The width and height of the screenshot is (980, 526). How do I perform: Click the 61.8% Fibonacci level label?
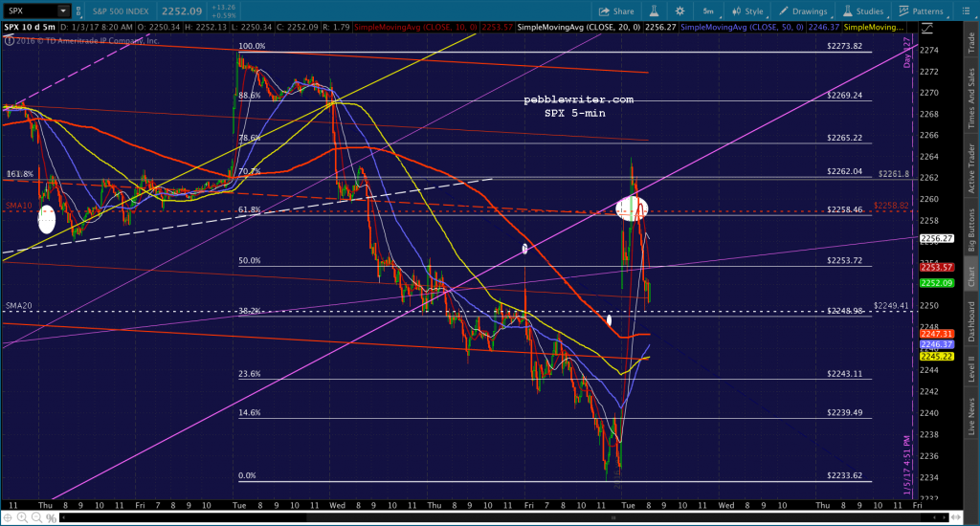pyautogui.click(x=250, y=209)
